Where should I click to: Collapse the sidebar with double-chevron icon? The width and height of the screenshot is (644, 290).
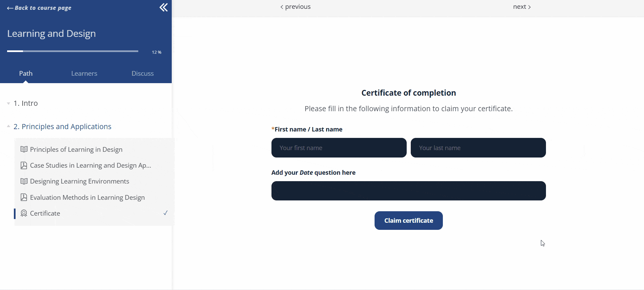pyautogui.click(x=164, y=7)
